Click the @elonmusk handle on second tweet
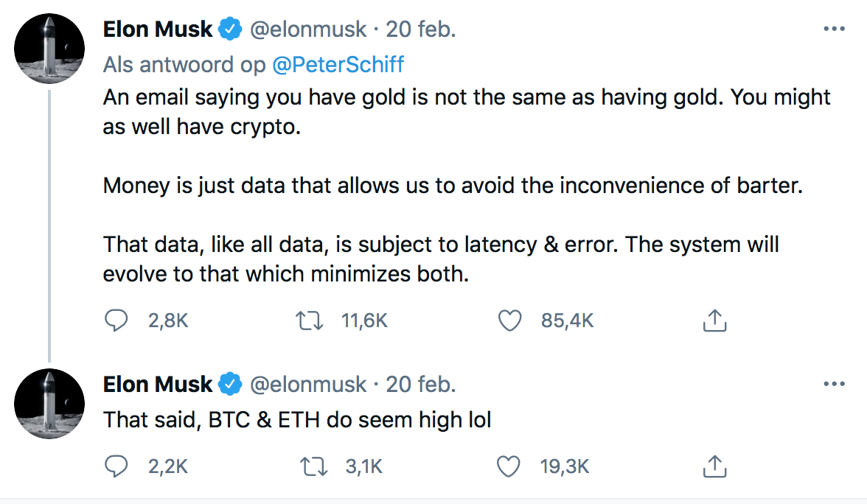Screen dimensions: 867x504 pos(308,385)
